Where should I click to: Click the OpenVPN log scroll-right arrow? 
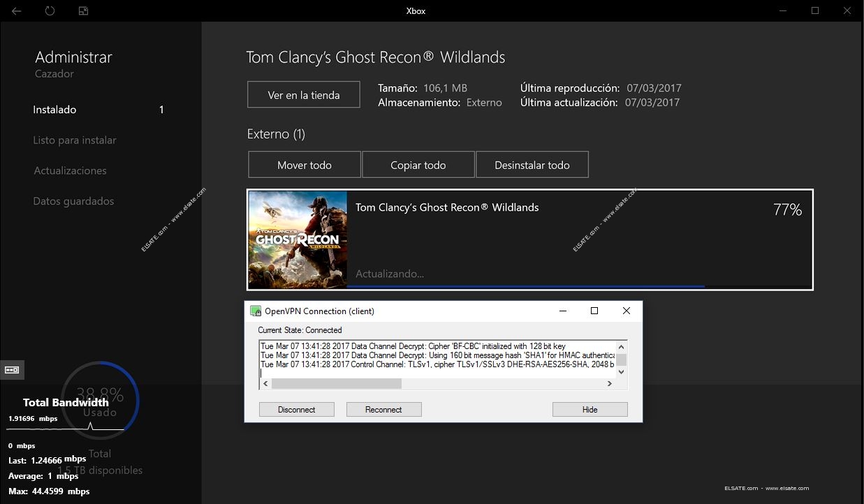[x=610, y=383]
